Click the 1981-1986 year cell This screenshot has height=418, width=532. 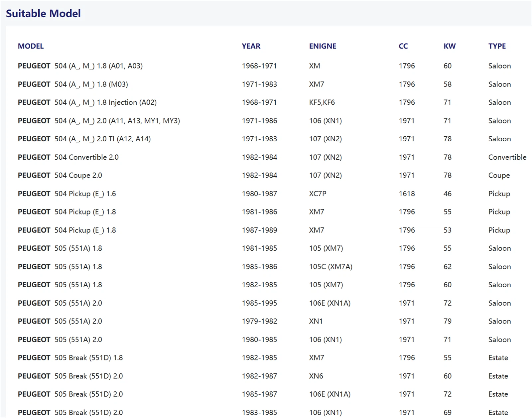click(x=259, y=212)
